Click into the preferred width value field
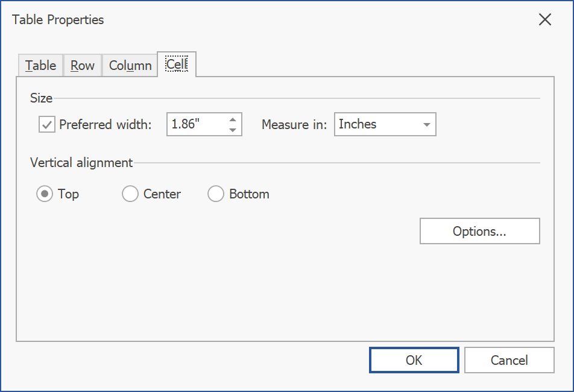The image size is (574, 392). (195, 125)
